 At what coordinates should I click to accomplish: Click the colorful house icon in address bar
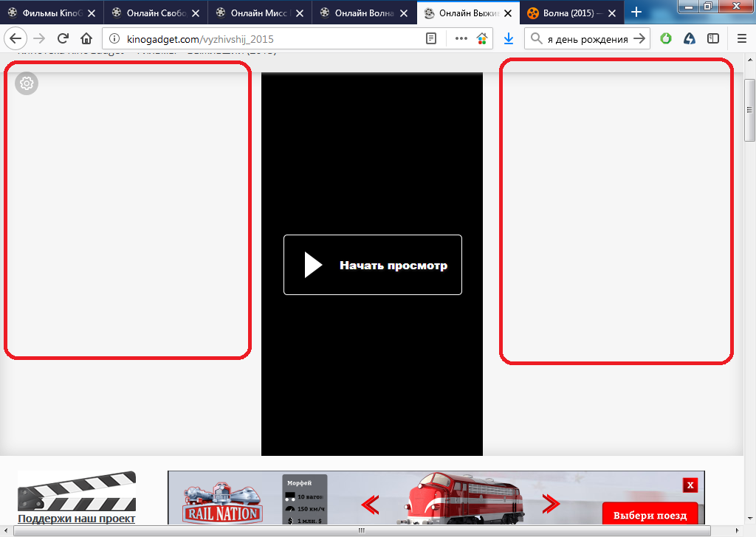click(x=481, y=39)
